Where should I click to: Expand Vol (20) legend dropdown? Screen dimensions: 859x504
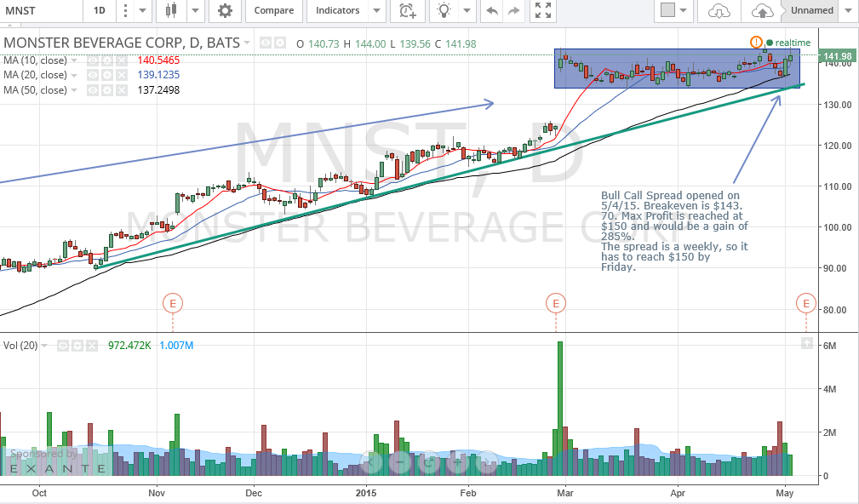tap(44, 346)
